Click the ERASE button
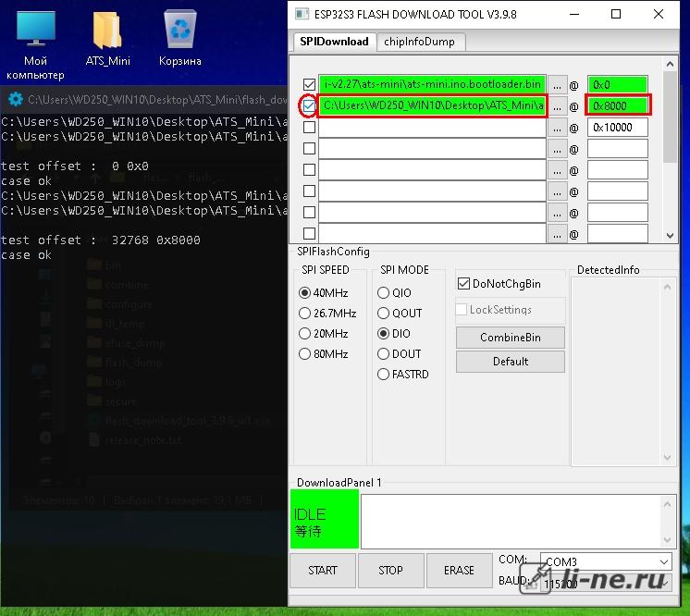This screenshot has width=690, height=616. [x=459, y=571]
